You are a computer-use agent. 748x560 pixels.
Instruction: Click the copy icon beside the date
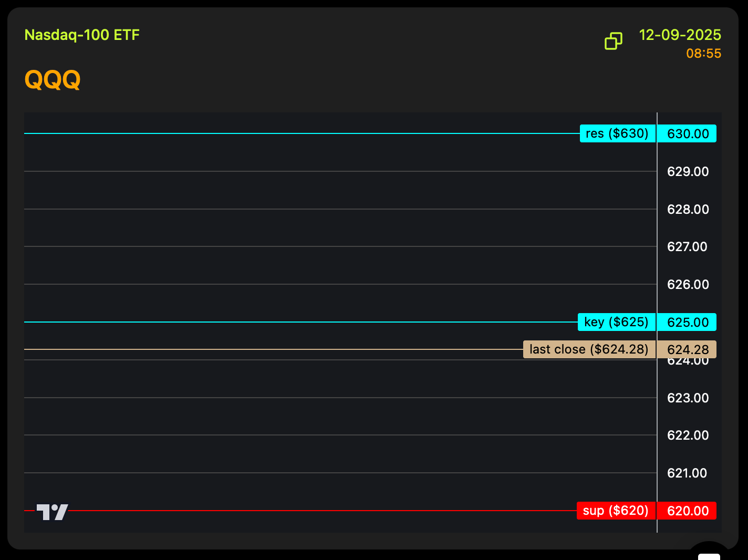[613, 41]
